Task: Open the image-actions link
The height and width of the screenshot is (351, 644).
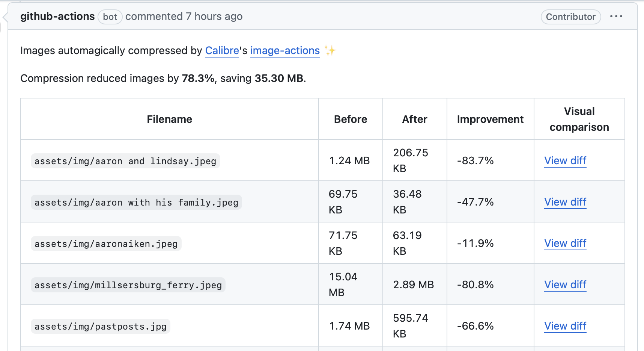Action: 285,51
